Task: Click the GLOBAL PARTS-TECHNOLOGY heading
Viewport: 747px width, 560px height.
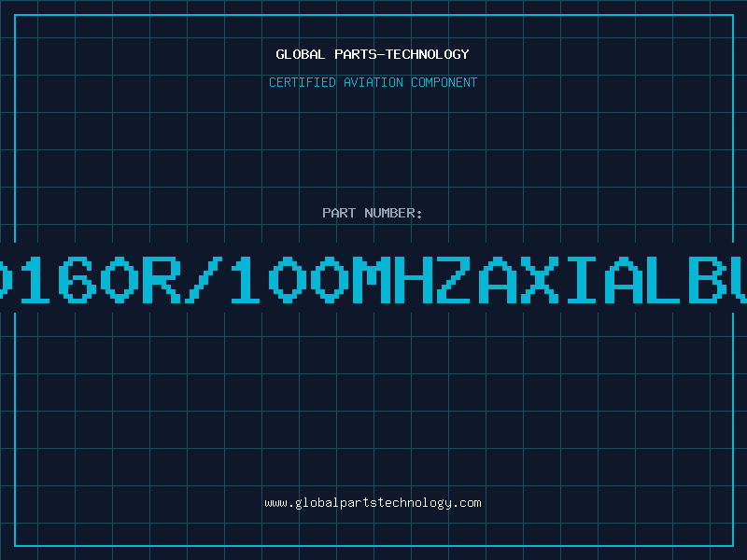Action: click(x=373, y=54)
